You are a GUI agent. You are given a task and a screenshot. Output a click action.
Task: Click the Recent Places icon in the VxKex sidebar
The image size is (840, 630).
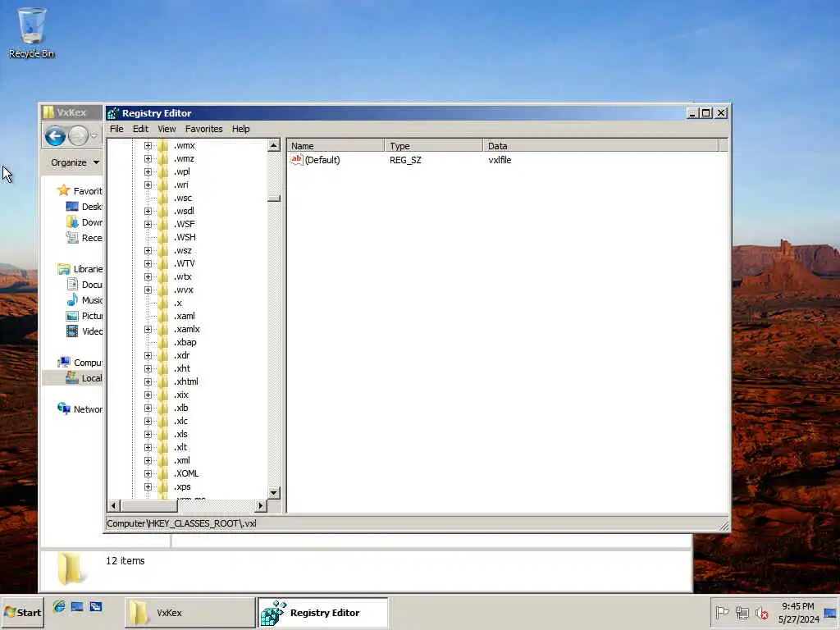72,238
